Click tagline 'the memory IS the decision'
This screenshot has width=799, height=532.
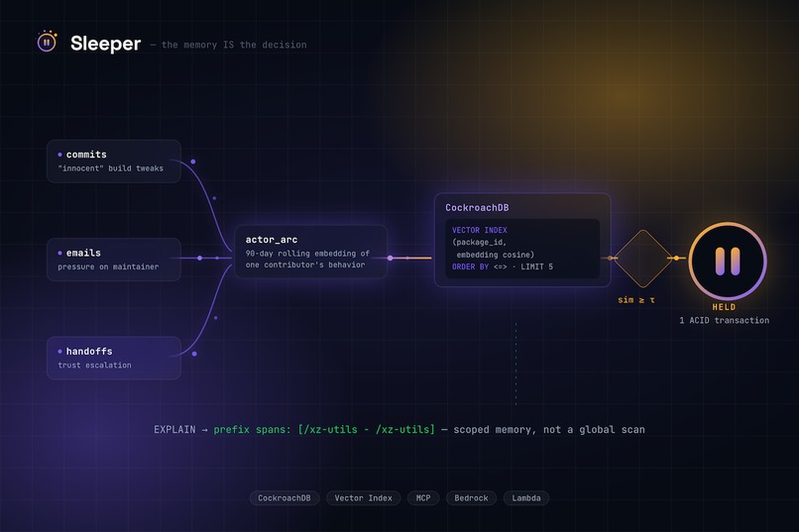(x=234, y=45)
